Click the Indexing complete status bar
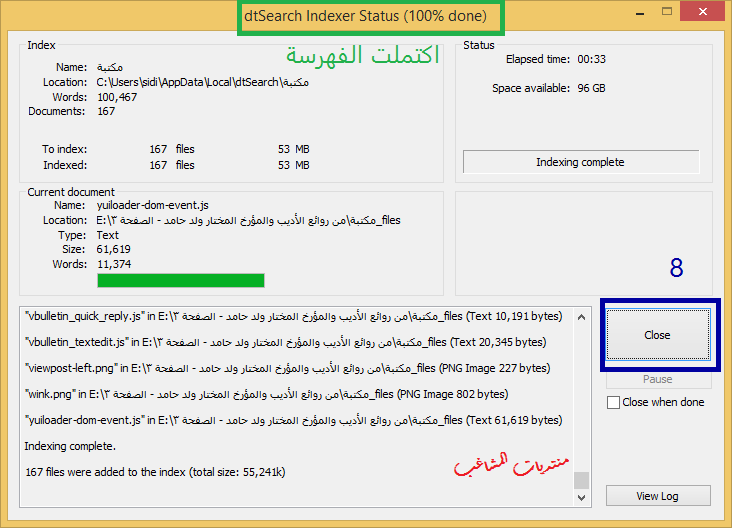The height and width of the screenshot is (528, 732). 579,162
